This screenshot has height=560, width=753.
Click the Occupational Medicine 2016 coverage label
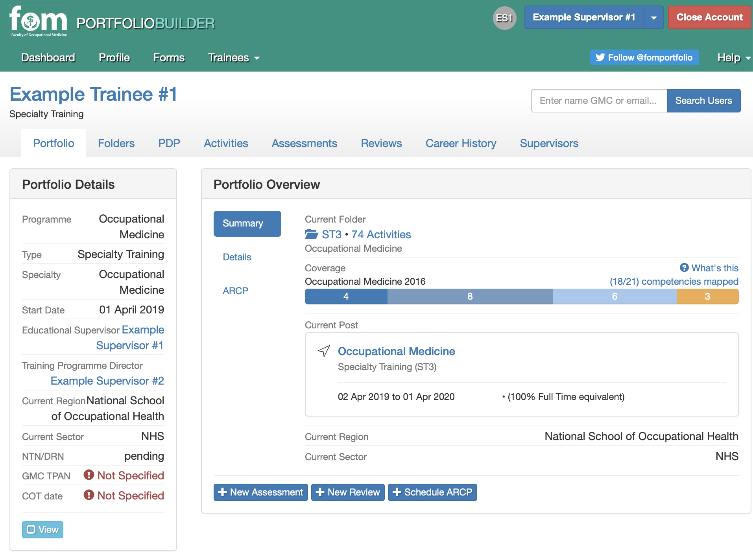[365, 282]
